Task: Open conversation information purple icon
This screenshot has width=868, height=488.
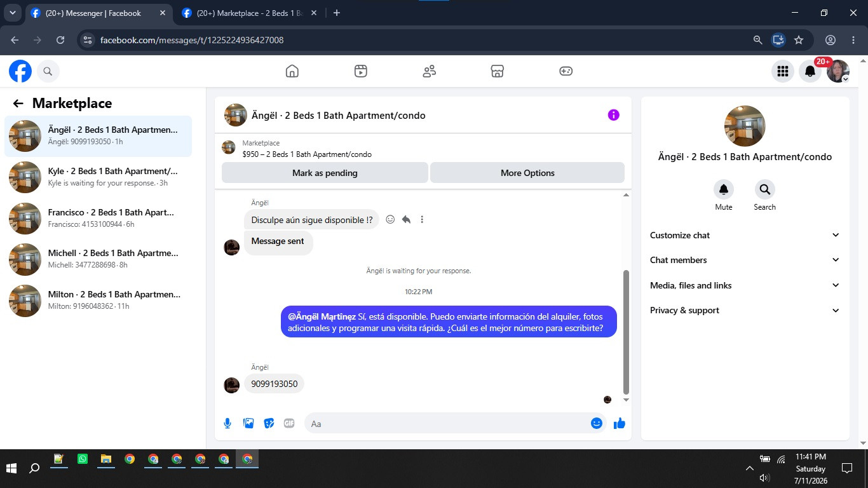Action: [x=613, y=115]
